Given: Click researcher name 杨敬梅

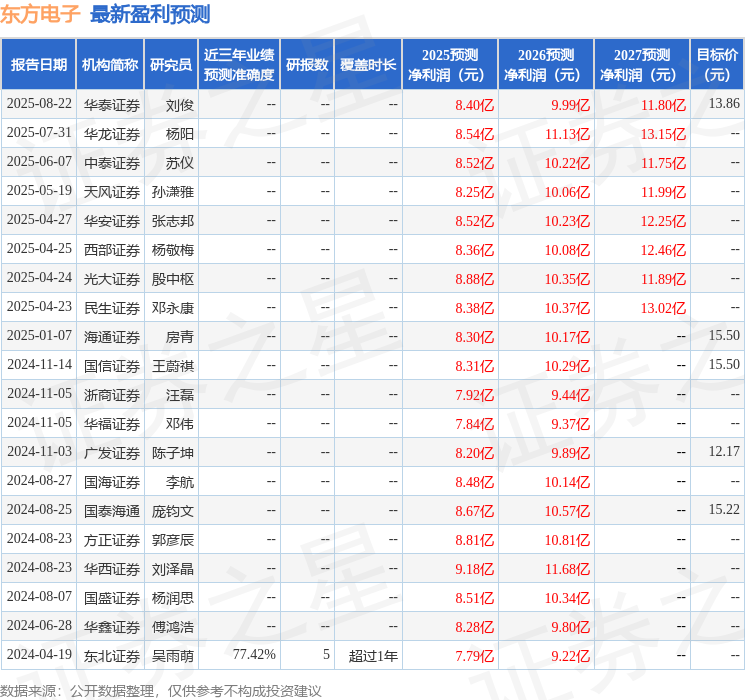Looking at the screenshot, I should [173, 250].
